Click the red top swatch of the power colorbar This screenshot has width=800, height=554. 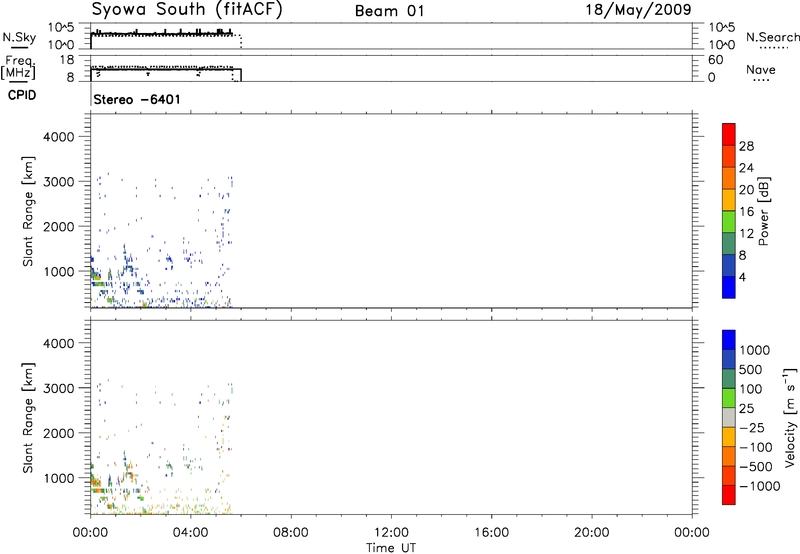coord(729,134)
